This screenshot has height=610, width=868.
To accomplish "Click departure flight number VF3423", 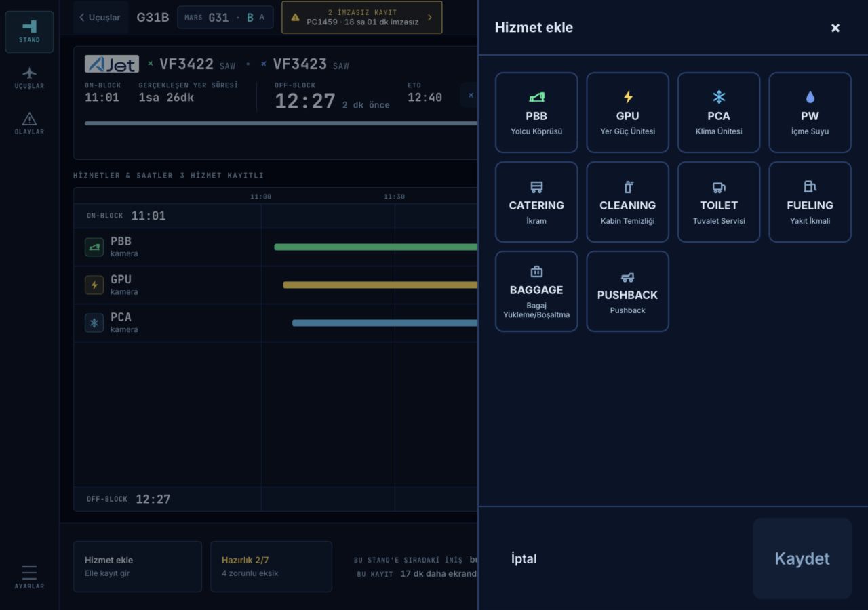I will click(300, 64).
